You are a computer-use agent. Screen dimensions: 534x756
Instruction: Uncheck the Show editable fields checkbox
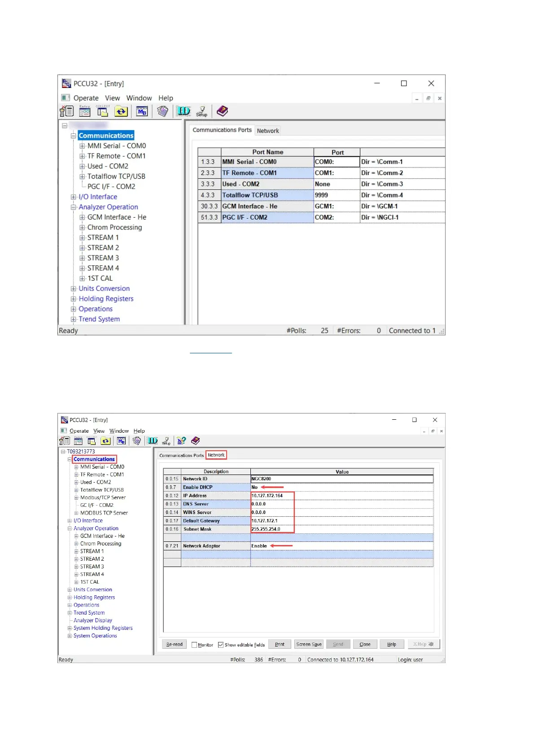point(221,645)
